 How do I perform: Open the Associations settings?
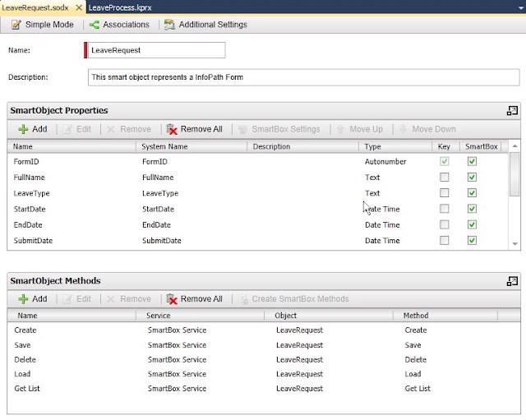tap(119, 25)
